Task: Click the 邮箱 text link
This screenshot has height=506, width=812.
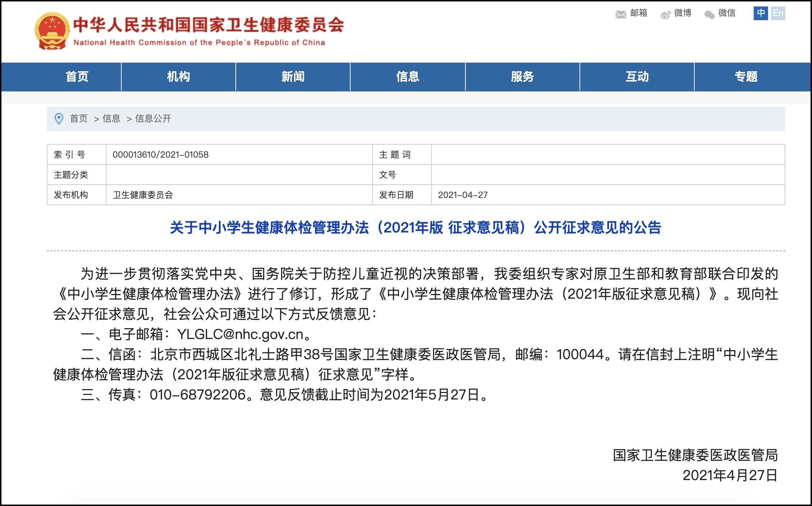Action: (639, 13)
